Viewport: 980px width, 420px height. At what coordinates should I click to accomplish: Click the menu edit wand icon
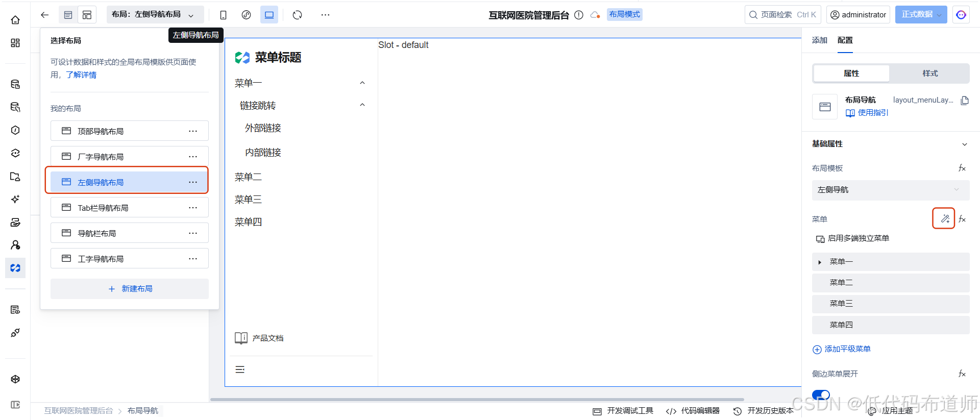pyautogui.click(x=944, y=218)
